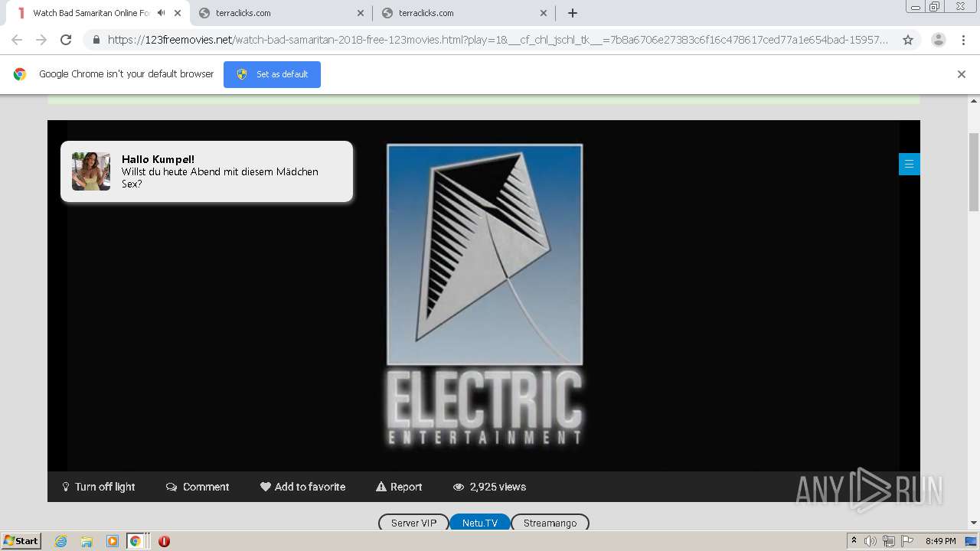
Task: Report this video
Action: coord(399,487)
